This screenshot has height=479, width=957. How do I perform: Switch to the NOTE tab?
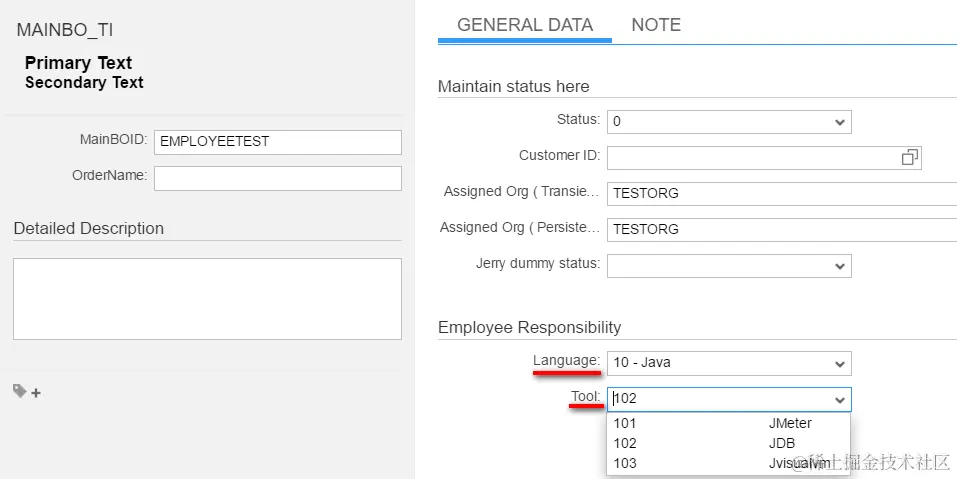pyautogui.click(x=656, y=26)
